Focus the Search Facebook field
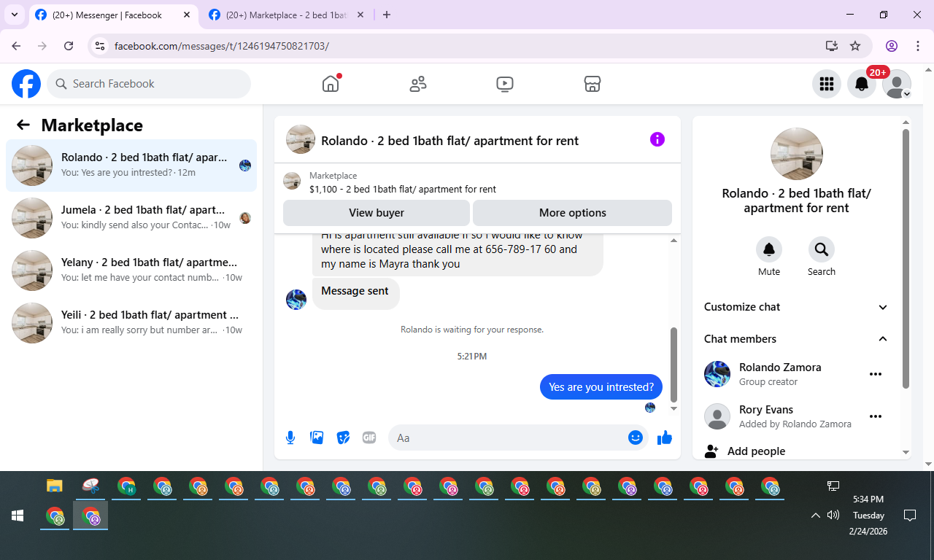 pyautogui.click(x=149, y=84)
